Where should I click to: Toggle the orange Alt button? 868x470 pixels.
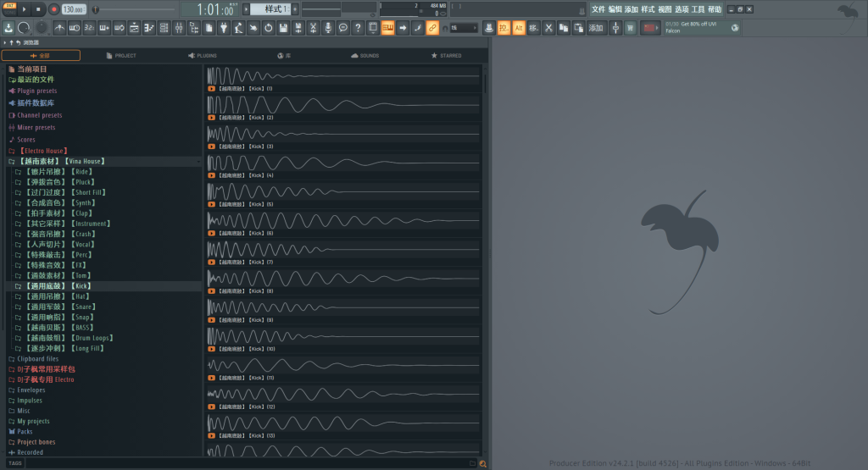click(519, 28)
